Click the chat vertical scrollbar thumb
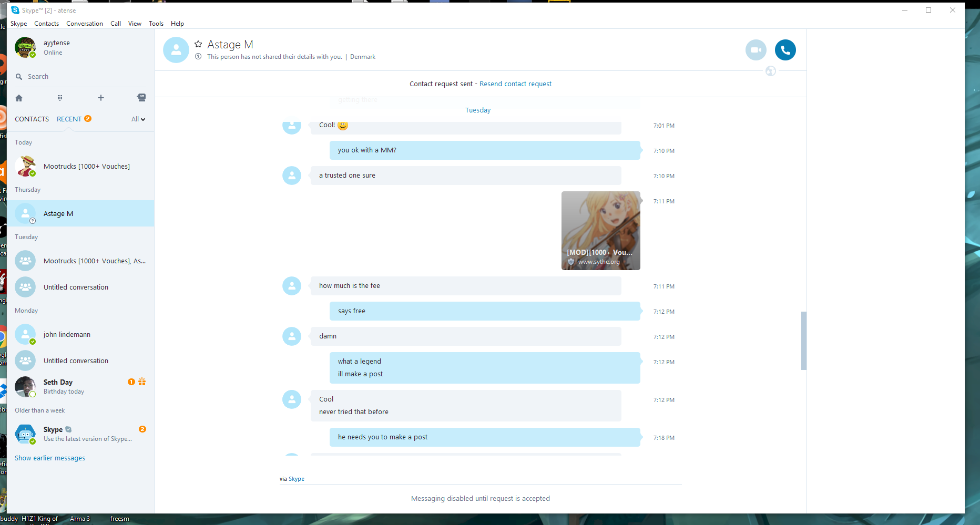This screenshot has height=525, width=980. [803, 341]
